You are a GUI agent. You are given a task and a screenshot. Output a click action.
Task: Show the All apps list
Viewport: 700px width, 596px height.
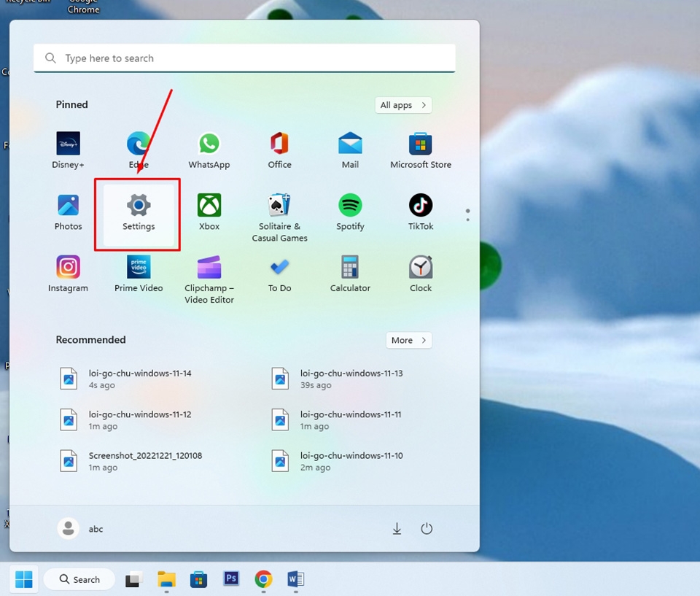point(403,104)
